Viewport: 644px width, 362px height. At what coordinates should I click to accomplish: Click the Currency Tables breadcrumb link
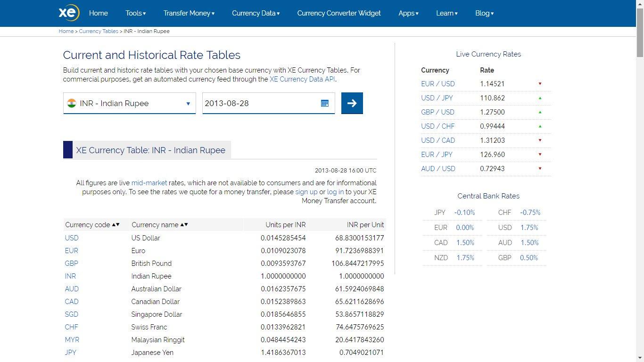pyautogui.click(x=99, y=31)
